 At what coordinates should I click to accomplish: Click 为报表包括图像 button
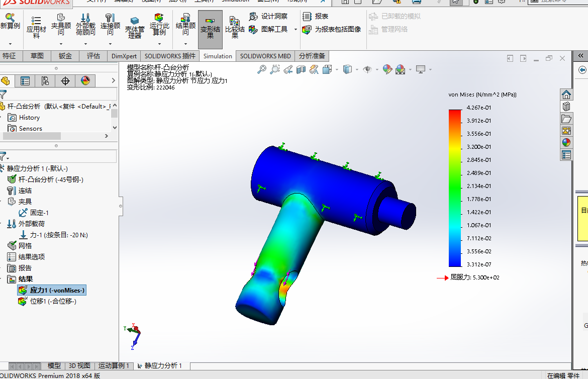[x=332, y=29]
